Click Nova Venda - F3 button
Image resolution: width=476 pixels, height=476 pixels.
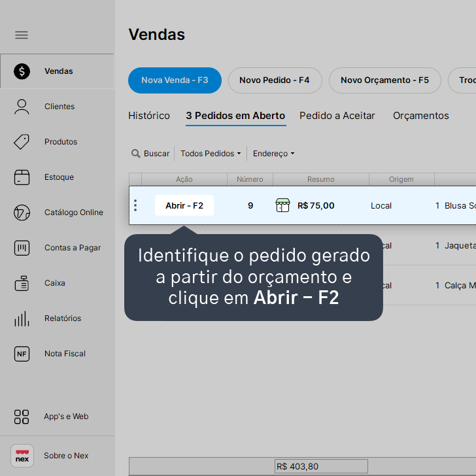(175, 80)
